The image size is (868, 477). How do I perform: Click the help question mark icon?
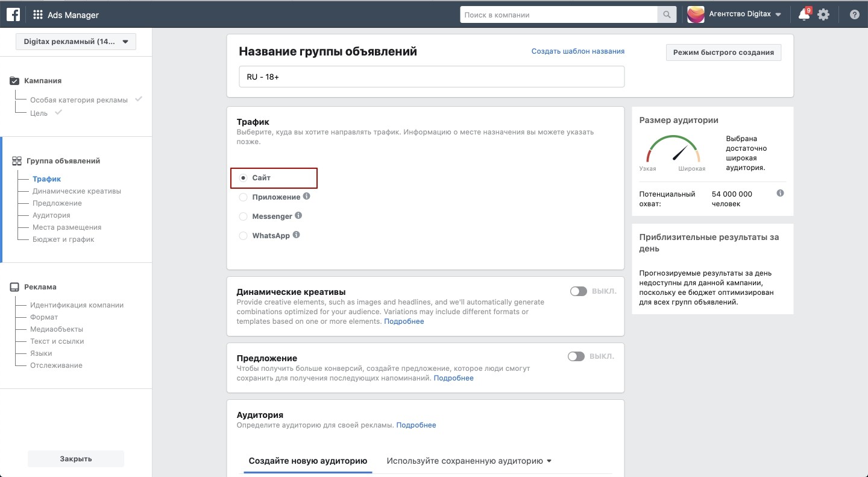pyautogui.click(x=854, y=14)
